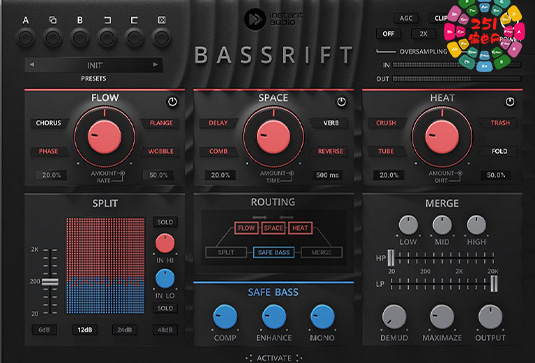Screen dimensions: 535x363
Task: Click the HEAT block in the routing diagram
Action: pyautogui.click(x=300, y=228)
